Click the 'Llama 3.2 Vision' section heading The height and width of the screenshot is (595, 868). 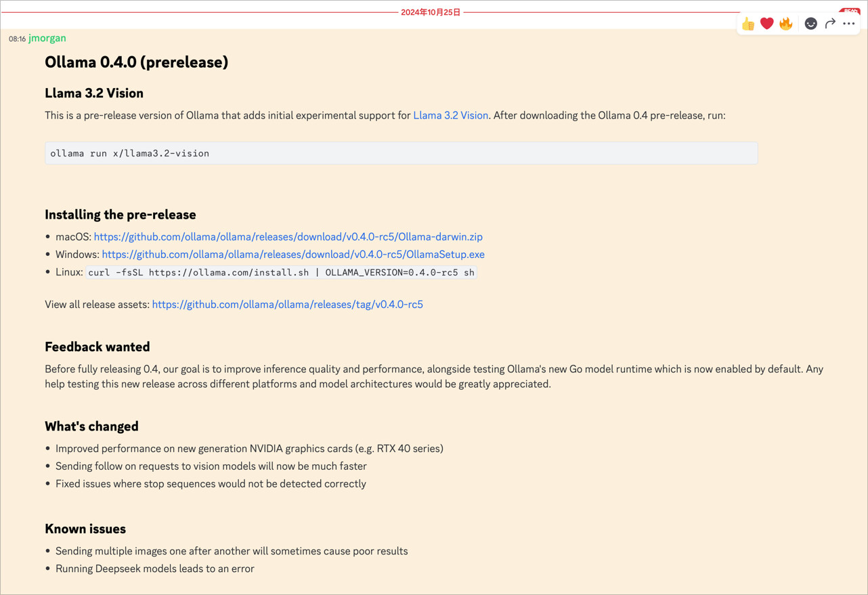click(94, 93)
